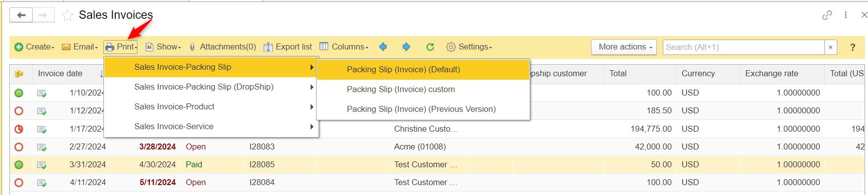Open Attachments(0)
868x195 pixels.
(x=223, y=47)
